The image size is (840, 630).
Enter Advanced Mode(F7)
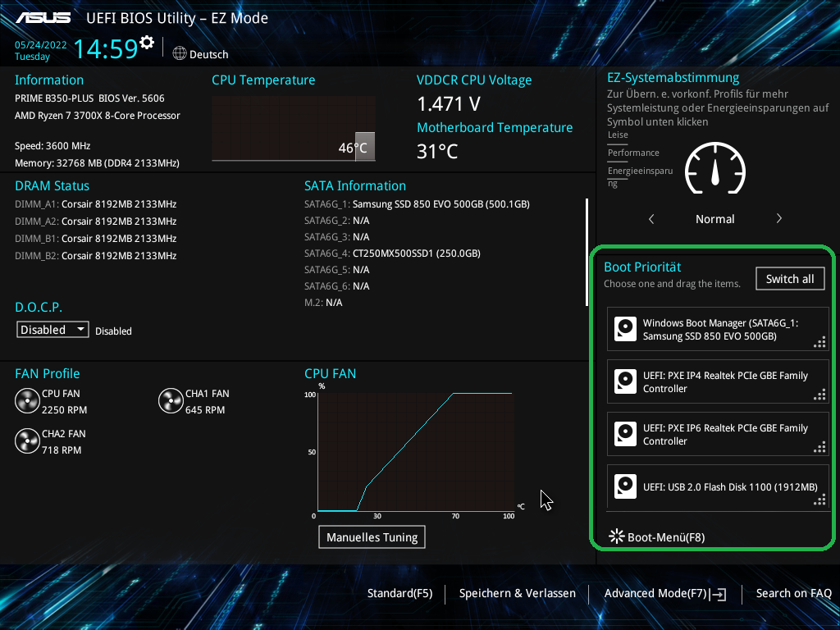coord(665,593)
